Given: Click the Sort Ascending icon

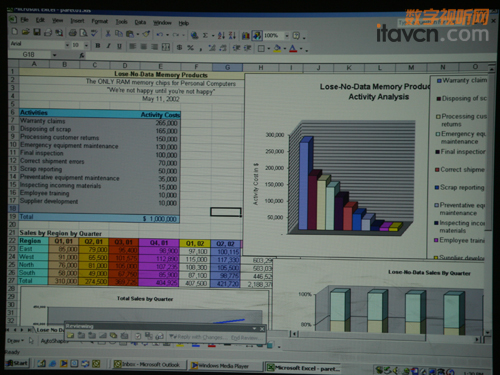Looking at the screenshot, I should point(221,35).
